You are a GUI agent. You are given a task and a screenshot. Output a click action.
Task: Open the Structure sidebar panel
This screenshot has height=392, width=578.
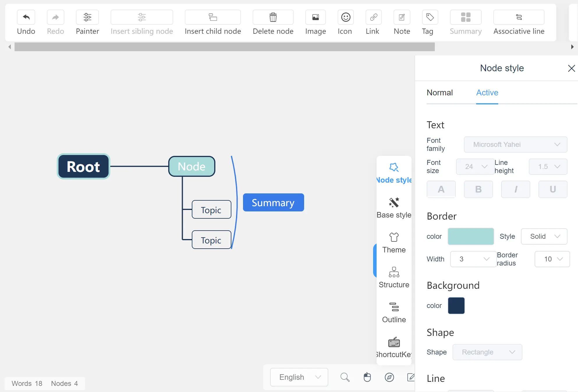click(394, 278)
